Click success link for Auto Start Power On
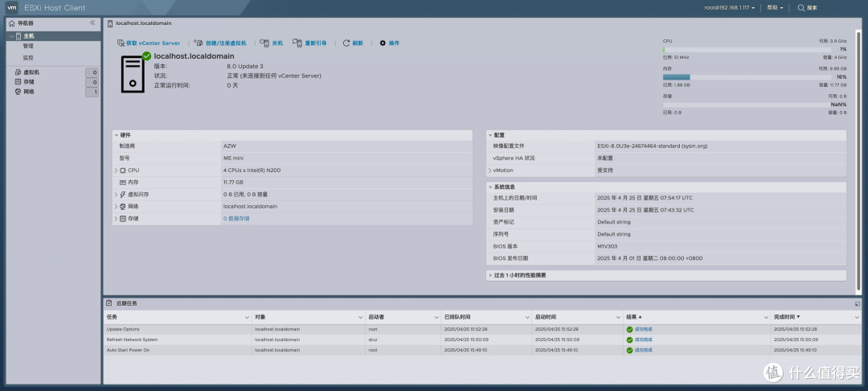 pyautogui.click(x=643, y=350)
